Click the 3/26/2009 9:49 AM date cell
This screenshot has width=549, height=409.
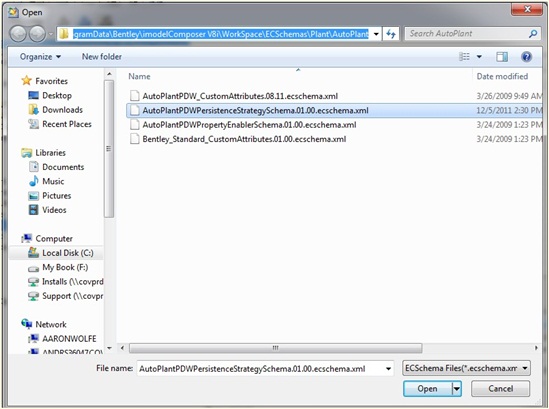(x=509, y=96)
